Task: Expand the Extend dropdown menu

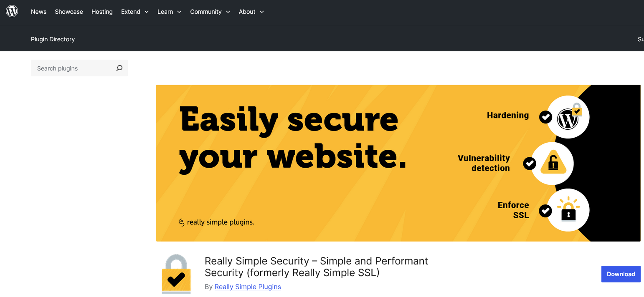Action: click(135, 12)
